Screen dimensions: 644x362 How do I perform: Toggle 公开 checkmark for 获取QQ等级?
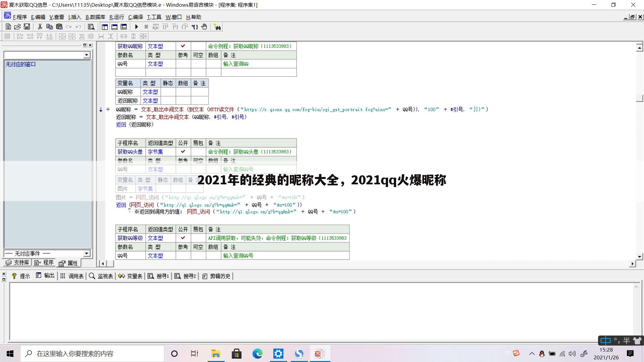[183, 238]
